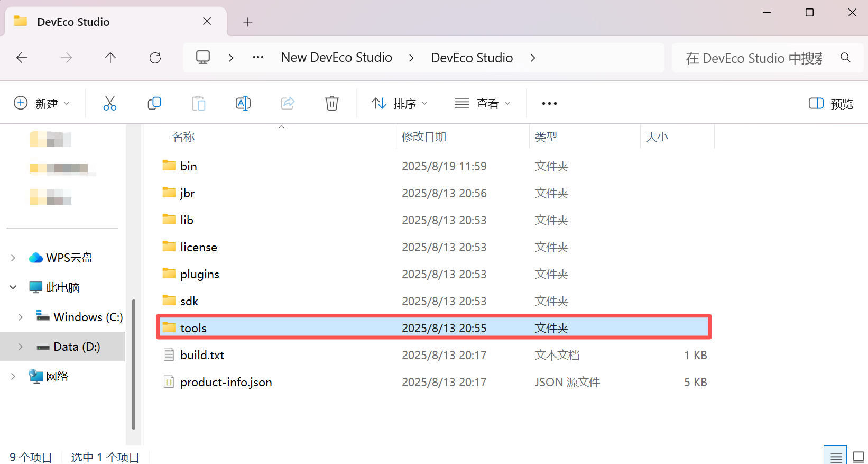Sort by 名称 column header

[x=183, y=137]
